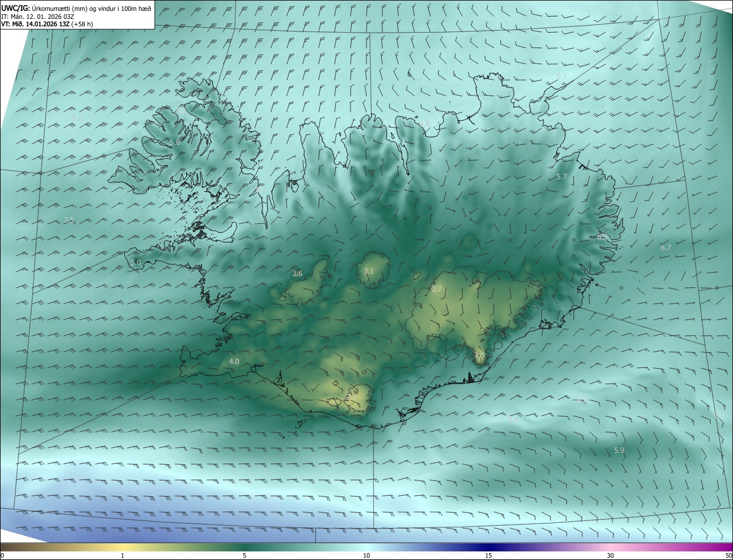Click the 50 tick on the colour scale
This screenshot has height=560, width=733.
728,555
